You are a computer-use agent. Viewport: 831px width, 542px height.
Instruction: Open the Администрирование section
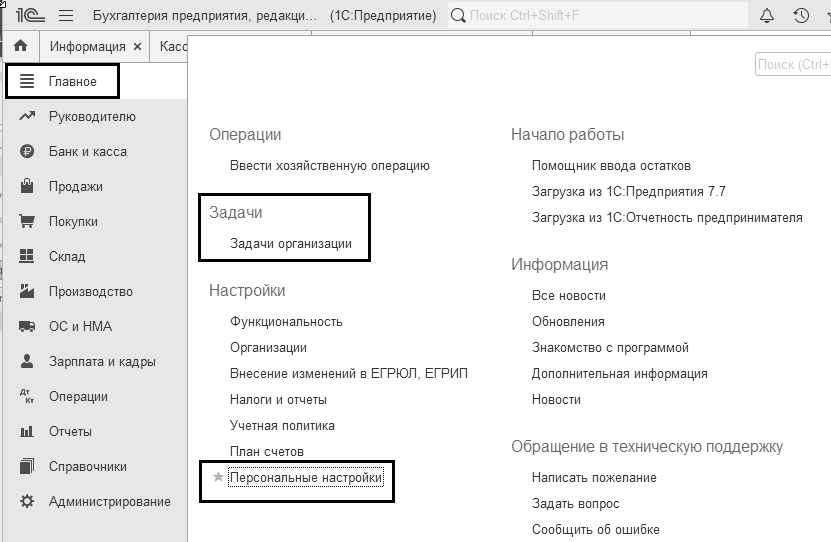pos(110,501)
